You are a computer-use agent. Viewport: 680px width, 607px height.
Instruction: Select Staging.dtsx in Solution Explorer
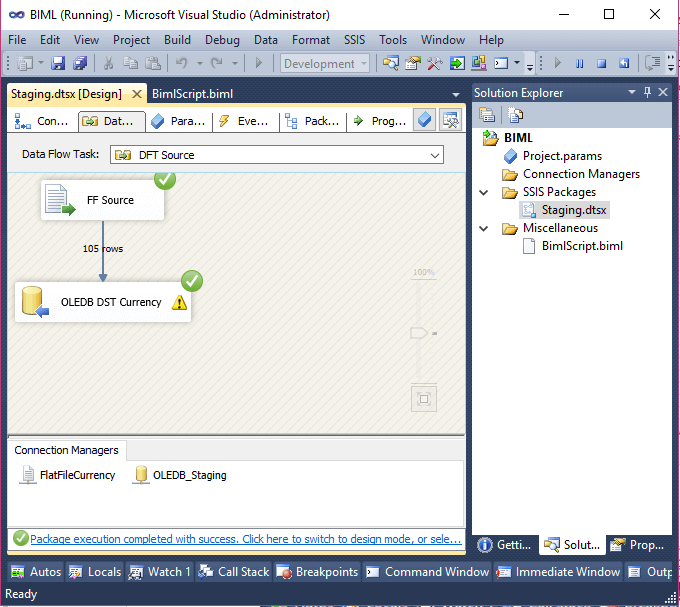[564, 210]
